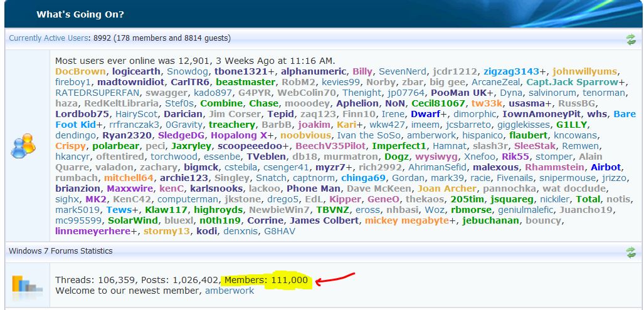Select PooMan UK user link
644x310 pixels.
[458, 93]
